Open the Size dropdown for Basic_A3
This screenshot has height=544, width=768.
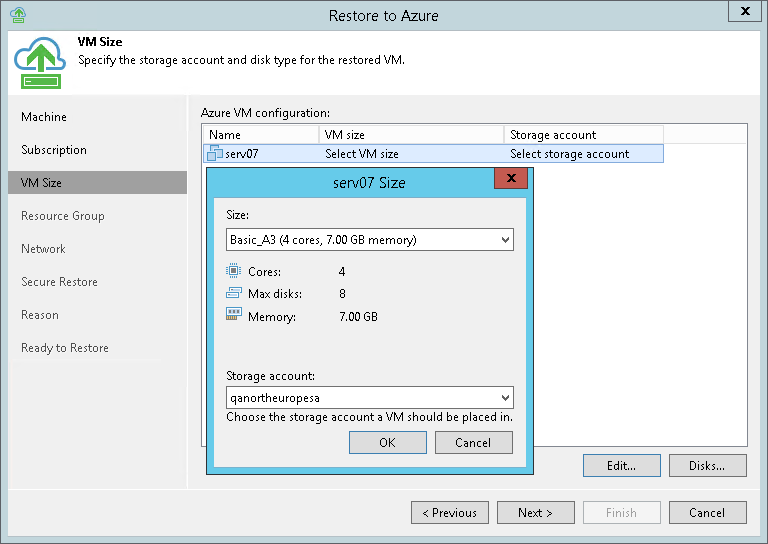(x=505, y=240)
